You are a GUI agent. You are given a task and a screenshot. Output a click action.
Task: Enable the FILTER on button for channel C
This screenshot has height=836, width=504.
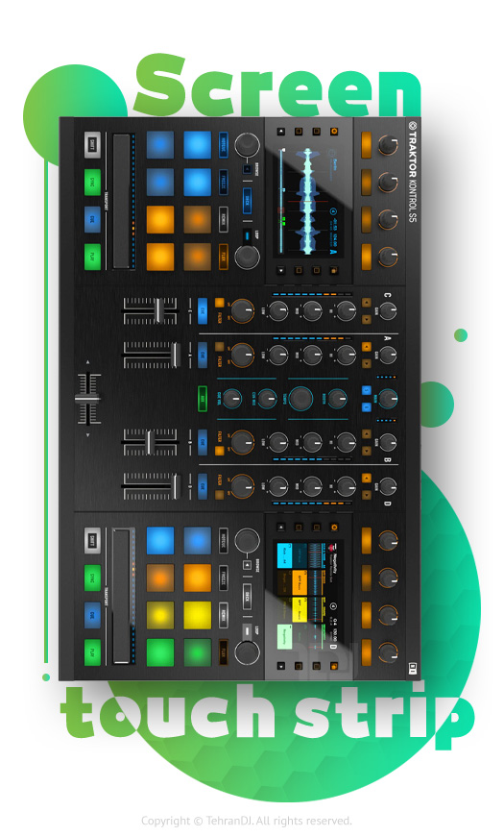(x=219, y=303)
